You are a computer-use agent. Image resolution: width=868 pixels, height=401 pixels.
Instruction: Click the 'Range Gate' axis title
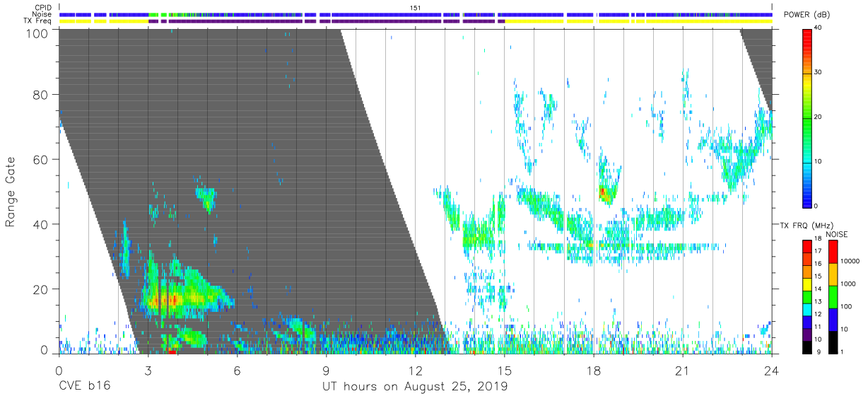11,191
